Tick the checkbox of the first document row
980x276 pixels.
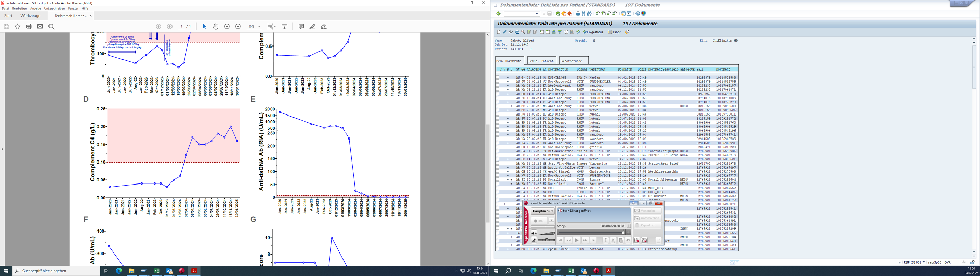click(498, 78)
